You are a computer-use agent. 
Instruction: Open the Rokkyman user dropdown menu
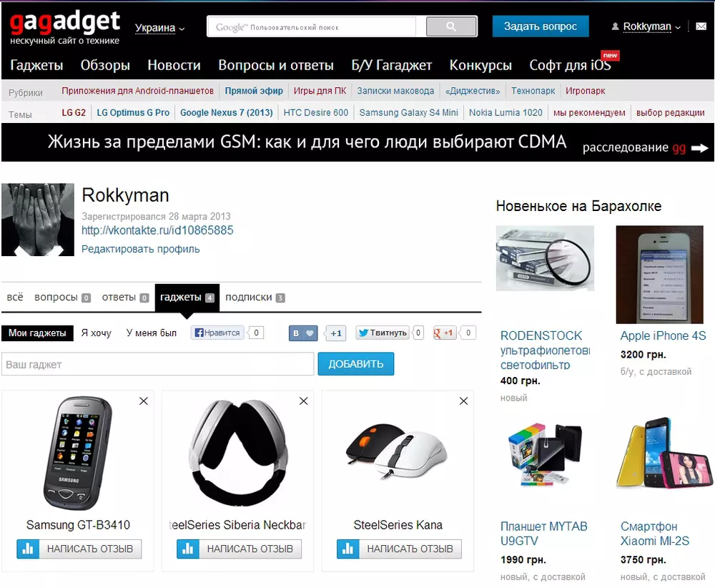(646, 26)
